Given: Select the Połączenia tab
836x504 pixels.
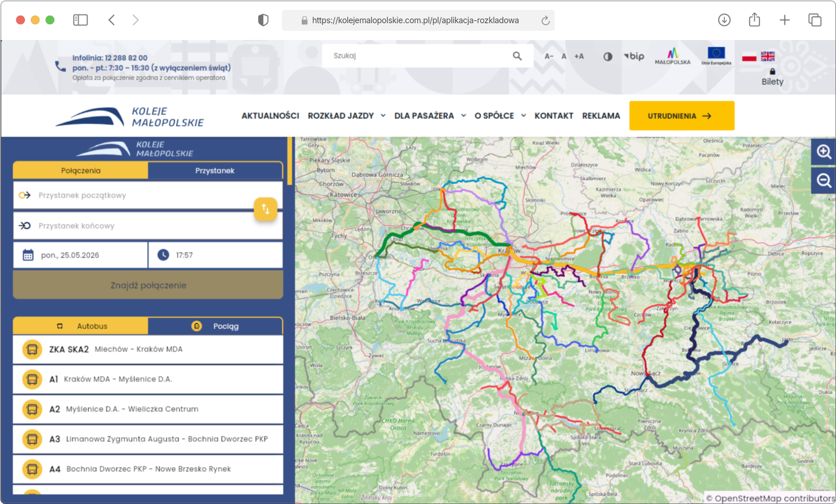Looking at the screenshot, I should 81,171.
